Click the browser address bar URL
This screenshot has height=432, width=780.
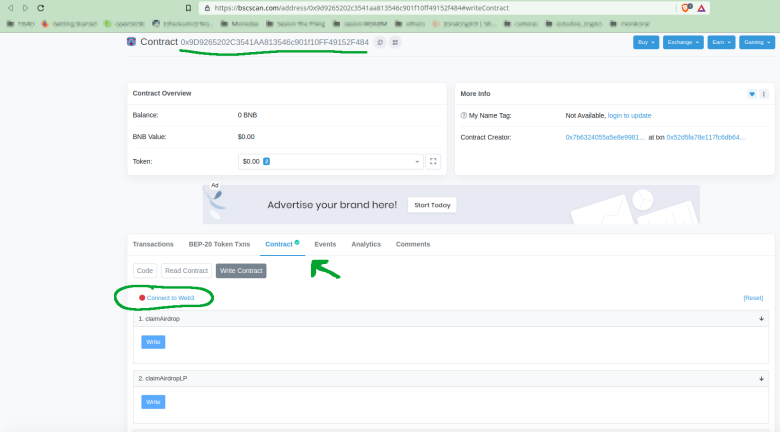(x=362, y=8)
